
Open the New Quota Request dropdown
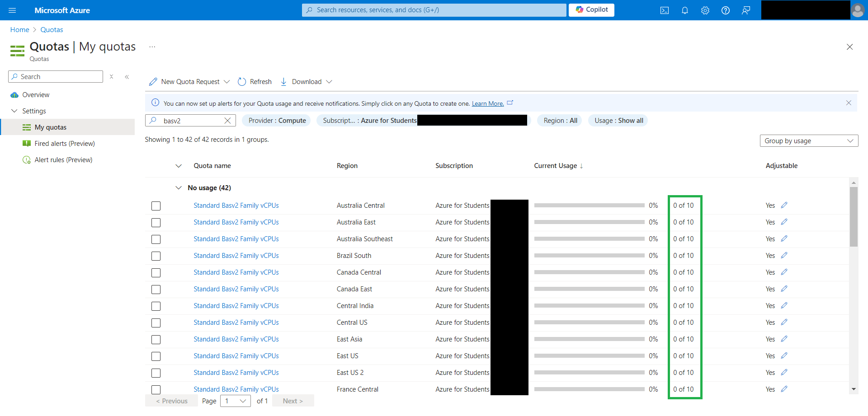point(189,82)
